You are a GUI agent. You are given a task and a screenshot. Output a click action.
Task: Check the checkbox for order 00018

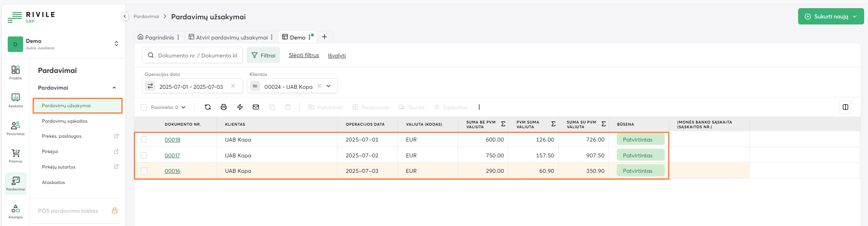144,140
